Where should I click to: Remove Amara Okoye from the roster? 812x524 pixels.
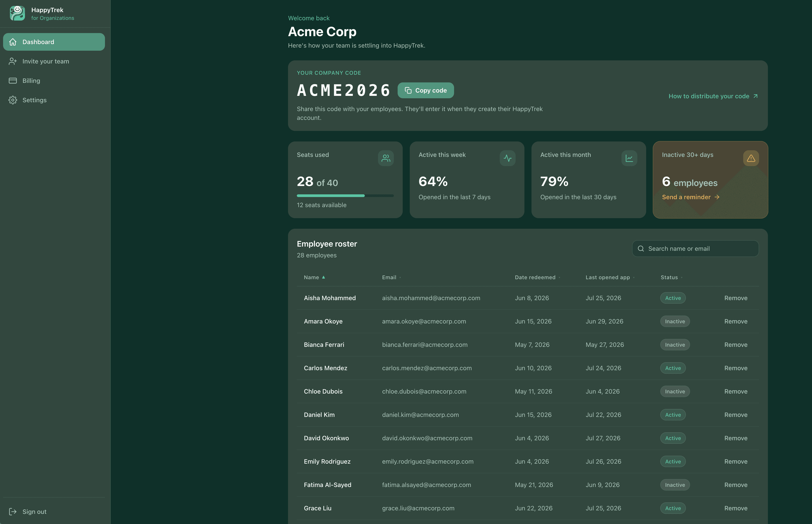click(736, 321)
